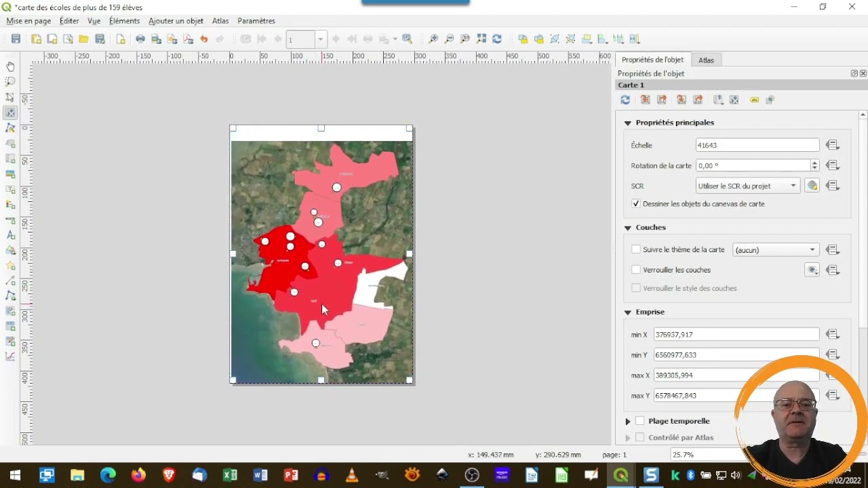This screenshot has height=488, width=868.
Task: Open the Windows Start menu
Action: (x=15, y=475)
